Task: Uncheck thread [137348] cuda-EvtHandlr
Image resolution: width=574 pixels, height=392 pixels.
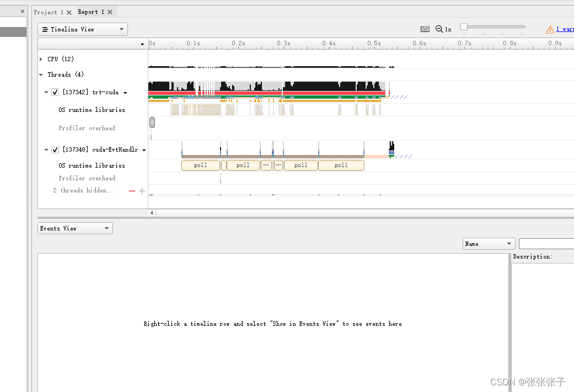Action: 55,149
